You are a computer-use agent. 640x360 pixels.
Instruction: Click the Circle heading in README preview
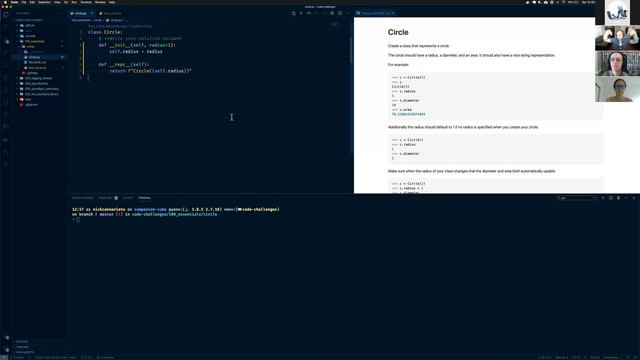pos(398,32)
